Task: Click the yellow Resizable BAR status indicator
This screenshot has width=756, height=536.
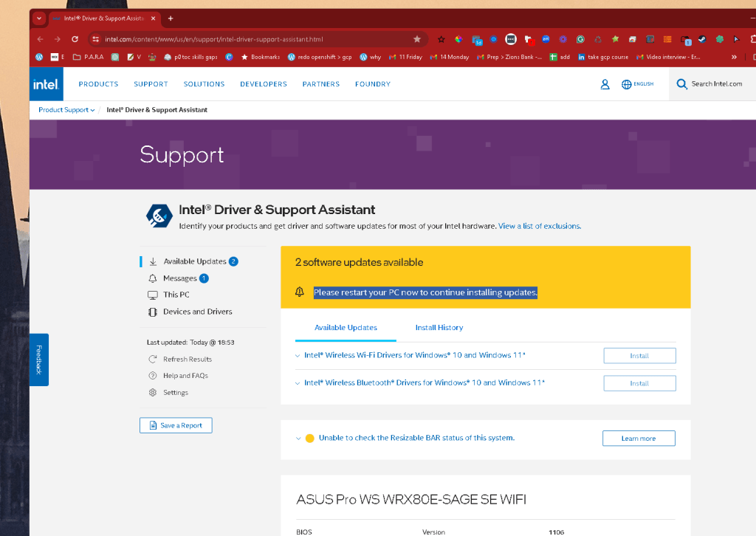Action: (310, 438)
